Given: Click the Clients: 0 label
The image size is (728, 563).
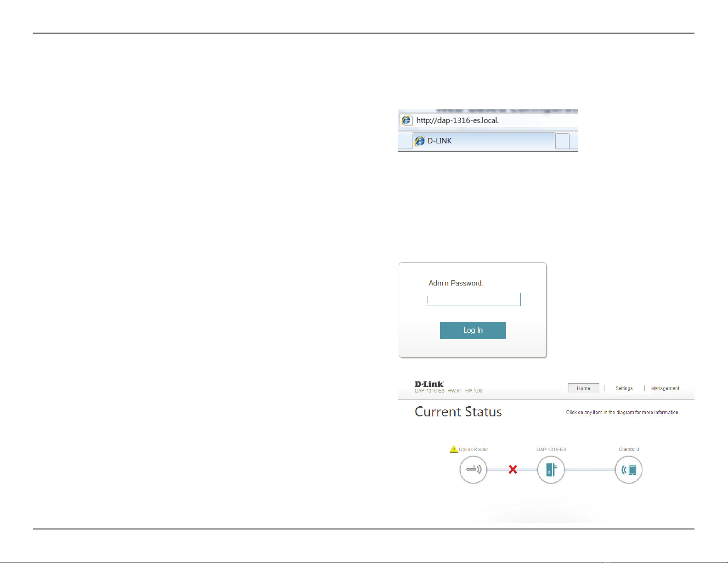Looking at the screenshot, I should 629,449.
